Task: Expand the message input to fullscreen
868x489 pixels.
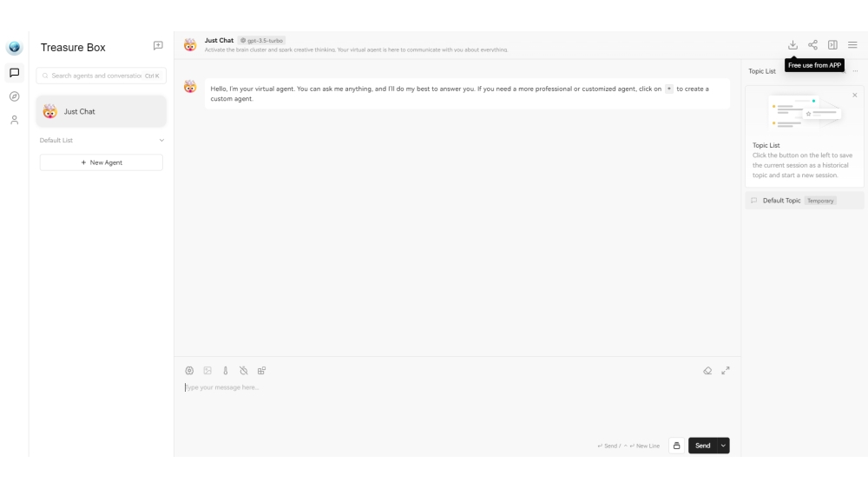Action: [726, 370]
